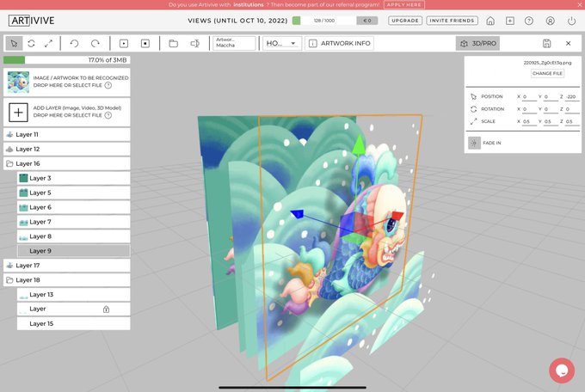585x392 pixels.
Task: Close the editor with X icon
Action: [568, 43]
